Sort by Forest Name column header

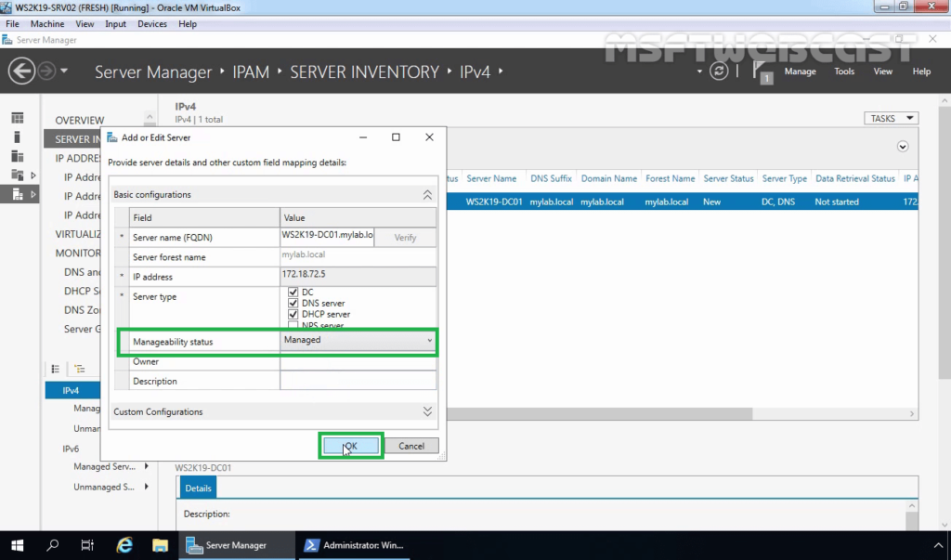tap(671, 178)
